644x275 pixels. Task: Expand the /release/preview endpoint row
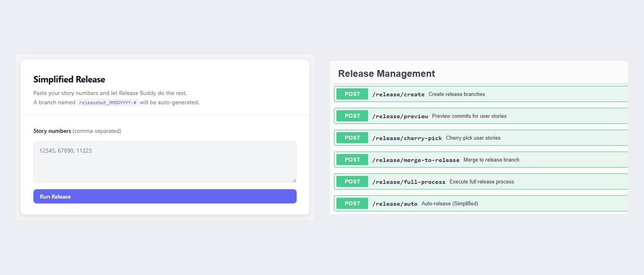pos(481,116)
